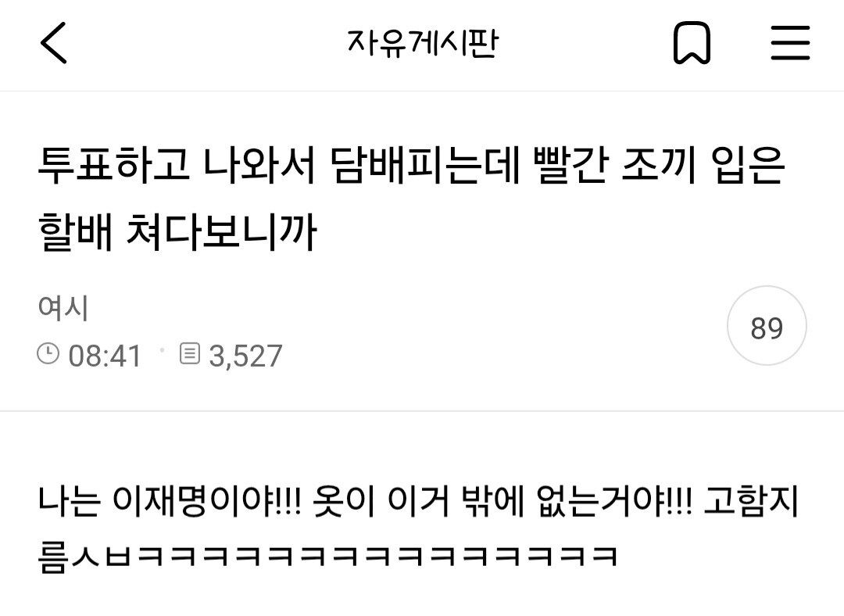
Task: Tap the author name 여시
Action: (x=63, y=308)
